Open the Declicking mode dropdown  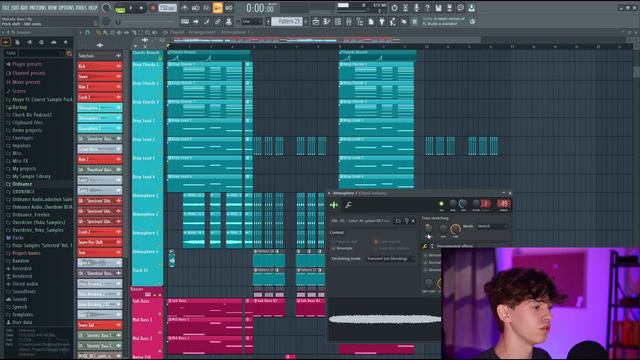(390, 259)
